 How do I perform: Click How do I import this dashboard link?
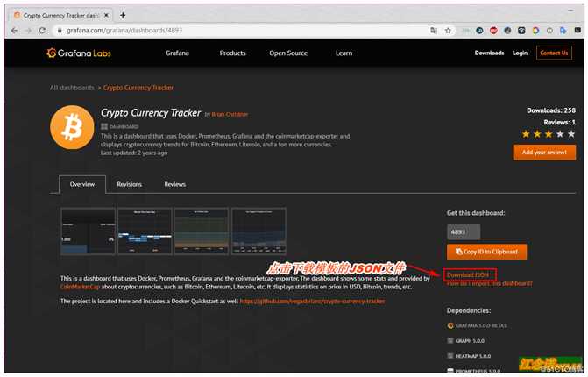click(x=489, y=283)
